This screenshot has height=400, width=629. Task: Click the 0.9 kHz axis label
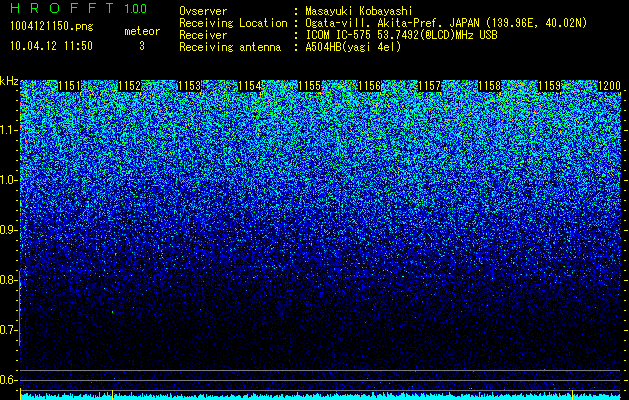pos(9,230)
